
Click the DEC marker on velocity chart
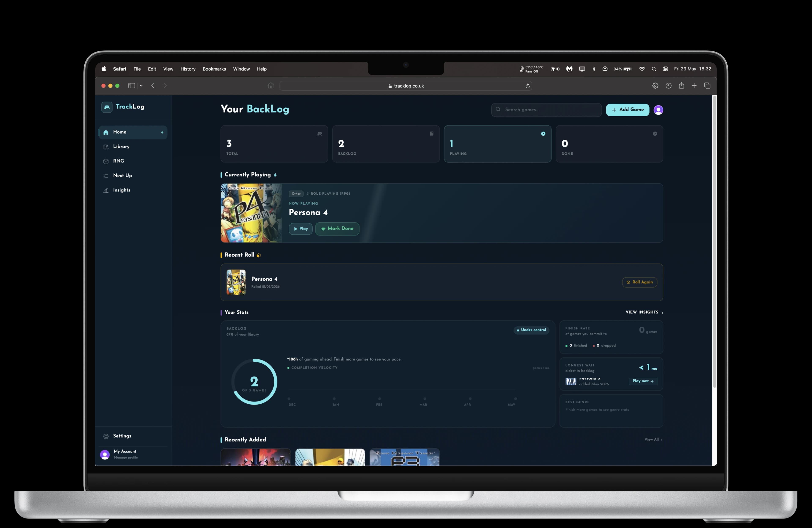289,399
